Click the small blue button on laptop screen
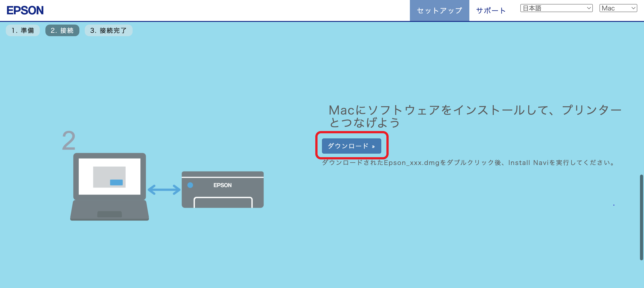This screenshot has height=288, width=644. [116, 182]
